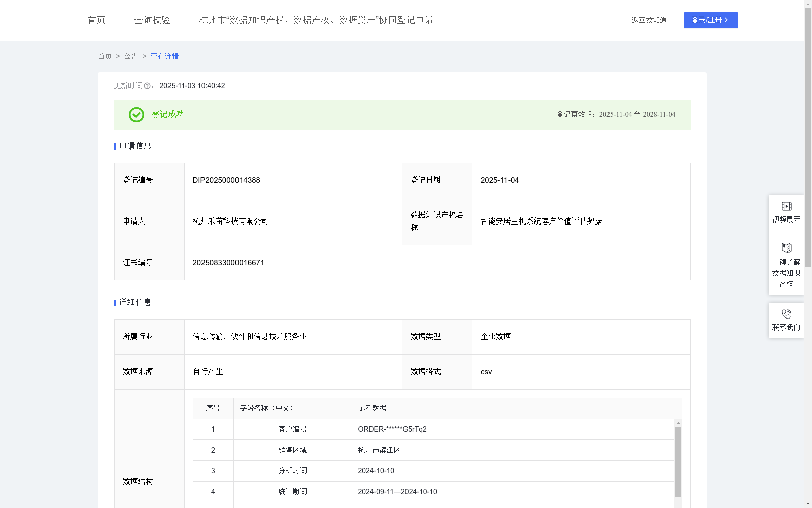Open the 首页 navigation menu
The image size is (812, 508).
tap(96, 20)
